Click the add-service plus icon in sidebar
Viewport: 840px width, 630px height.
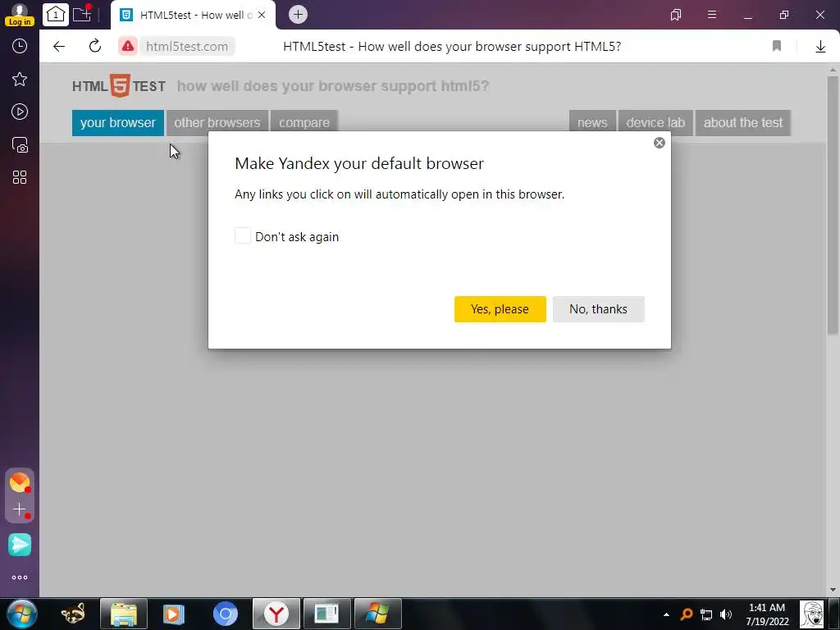pos(20,509)
